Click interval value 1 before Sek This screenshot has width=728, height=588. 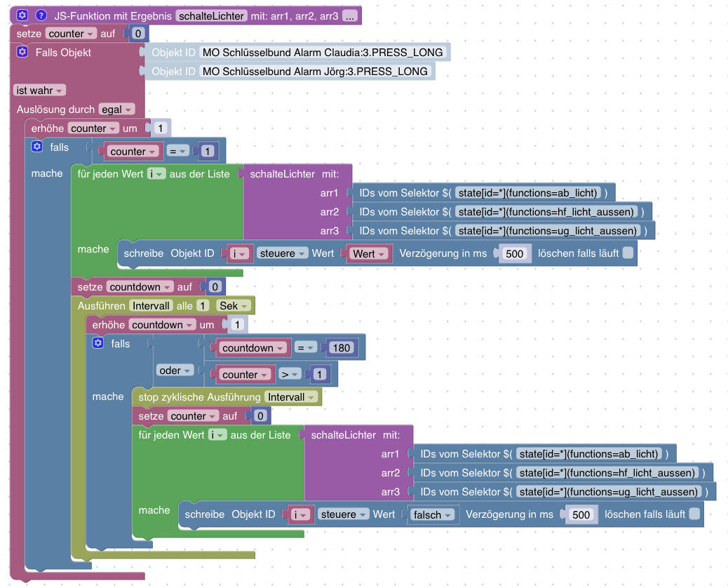click(203, 306)
